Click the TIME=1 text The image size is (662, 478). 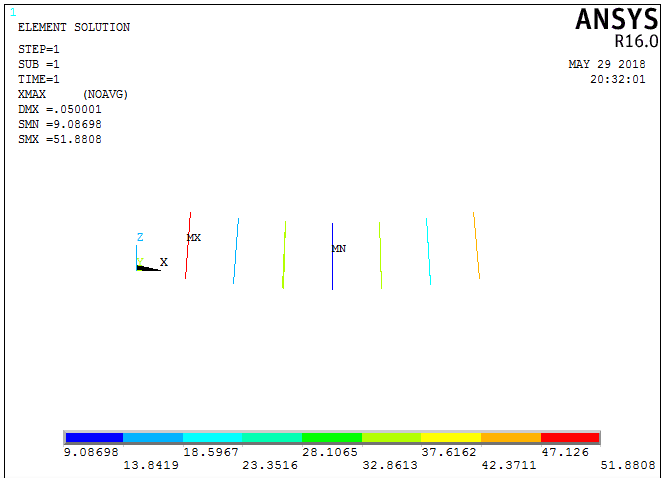(x=38, y=79)
